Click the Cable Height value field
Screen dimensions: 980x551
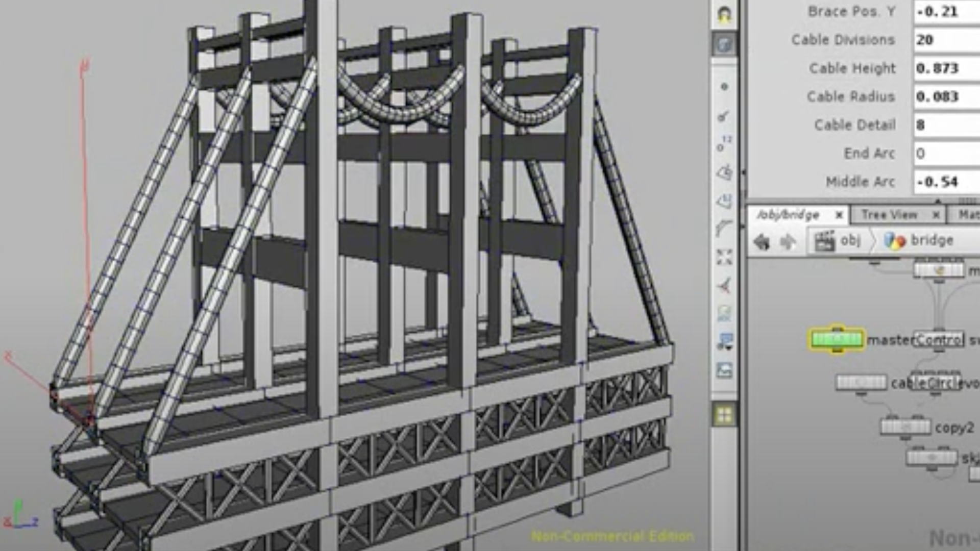945,68
